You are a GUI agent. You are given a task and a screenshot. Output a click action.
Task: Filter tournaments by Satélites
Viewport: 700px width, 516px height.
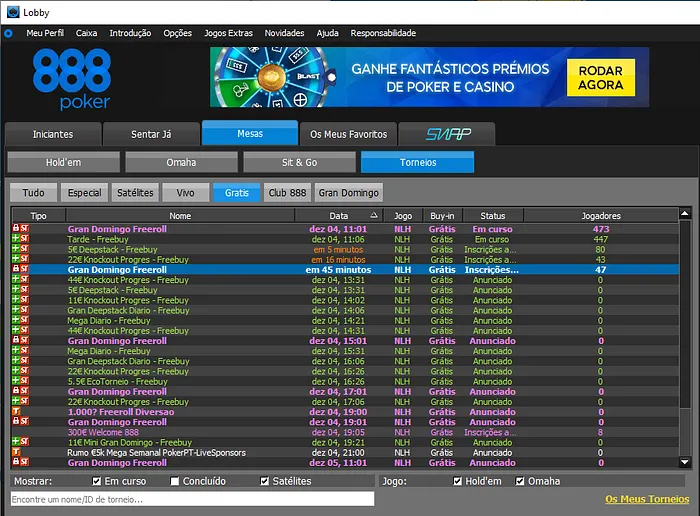(135, 192)
